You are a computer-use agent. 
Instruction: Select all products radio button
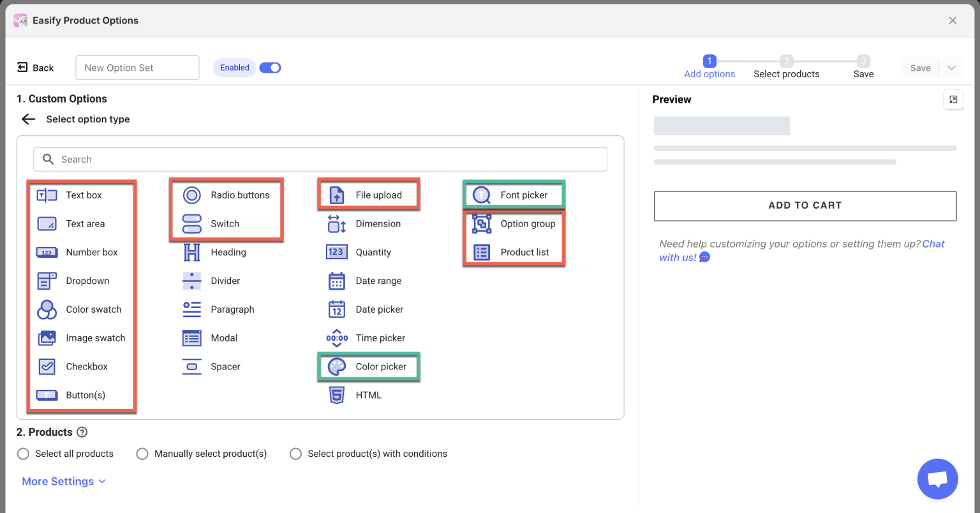[24, 454]
